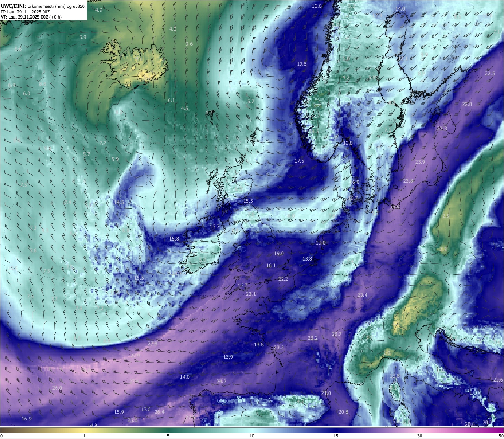Image resolution: width=504 pixels, height=439 pixels.
Task: Click the 23.7 value label
Action: tap(337, 334)
